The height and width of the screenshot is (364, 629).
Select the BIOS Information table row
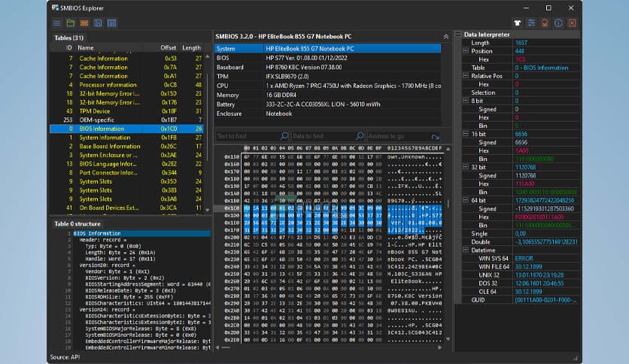point(126,129)
